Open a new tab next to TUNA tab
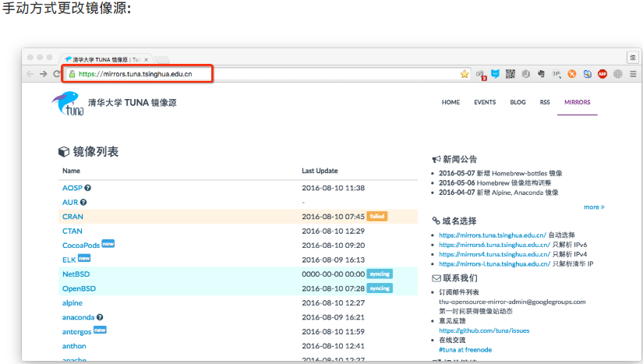 [162, 60]
